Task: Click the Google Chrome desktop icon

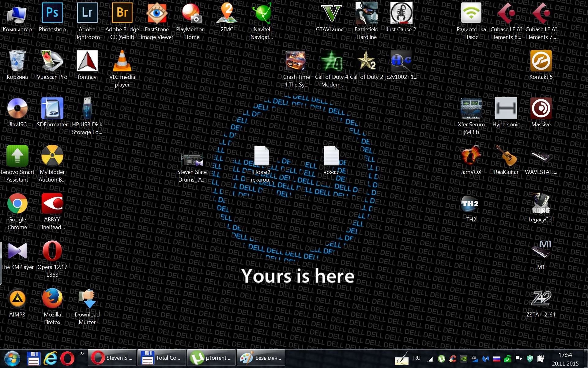Action: (17, 204)
